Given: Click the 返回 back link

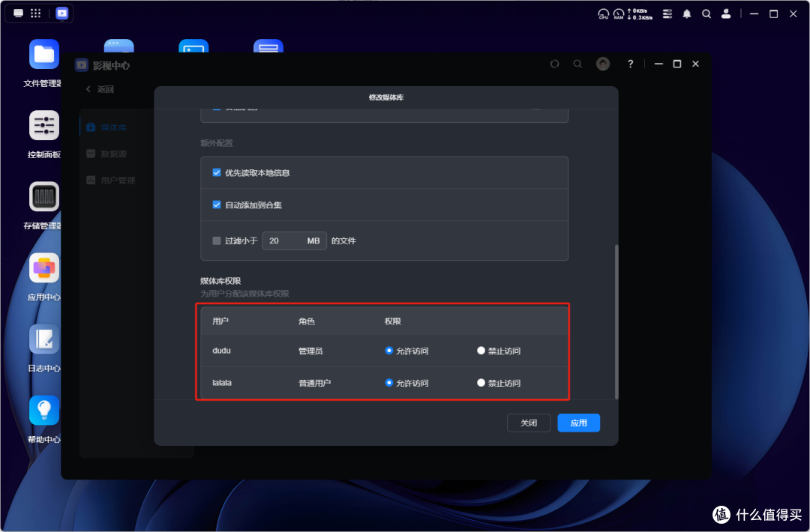Looking at the screenshot, I should [x=100, y=89].
